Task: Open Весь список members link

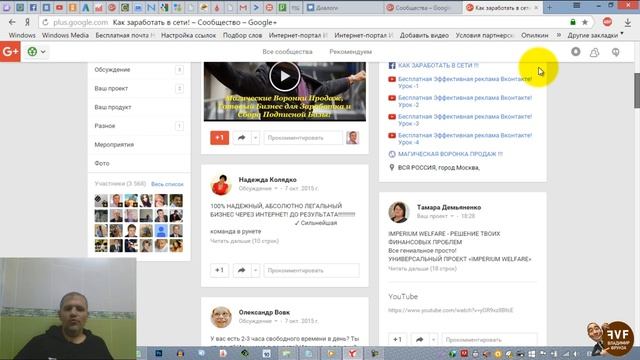Action: click(167, 184)
